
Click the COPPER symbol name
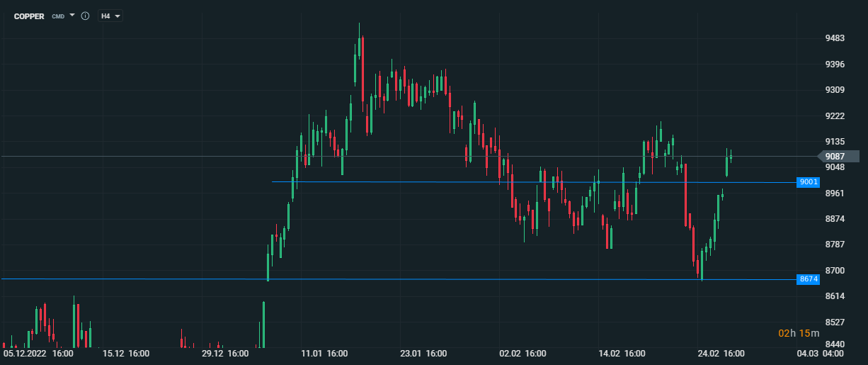coord(29,16)
